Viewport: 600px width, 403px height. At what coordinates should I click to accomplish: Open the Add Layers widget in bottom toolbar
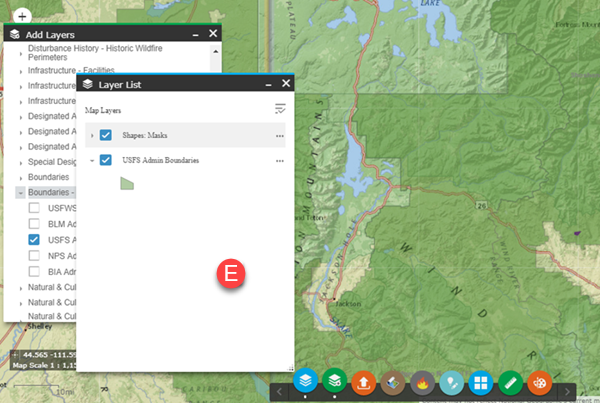coord(334,382)
